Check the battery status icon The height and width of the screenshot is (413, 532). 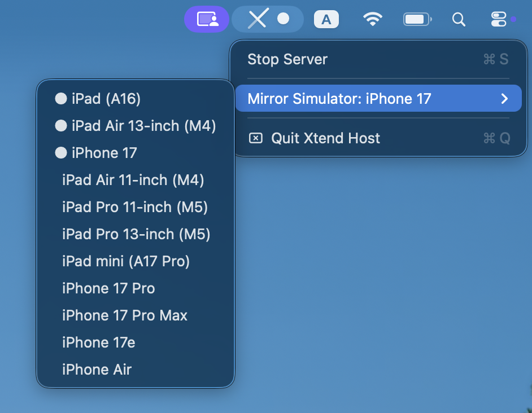pos(417,19)
